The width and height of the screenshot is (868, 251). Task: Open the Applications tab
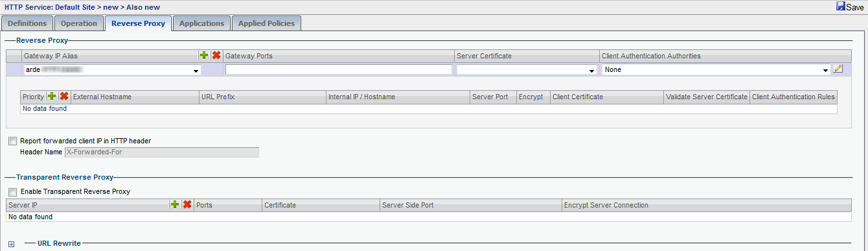[201, 23]
